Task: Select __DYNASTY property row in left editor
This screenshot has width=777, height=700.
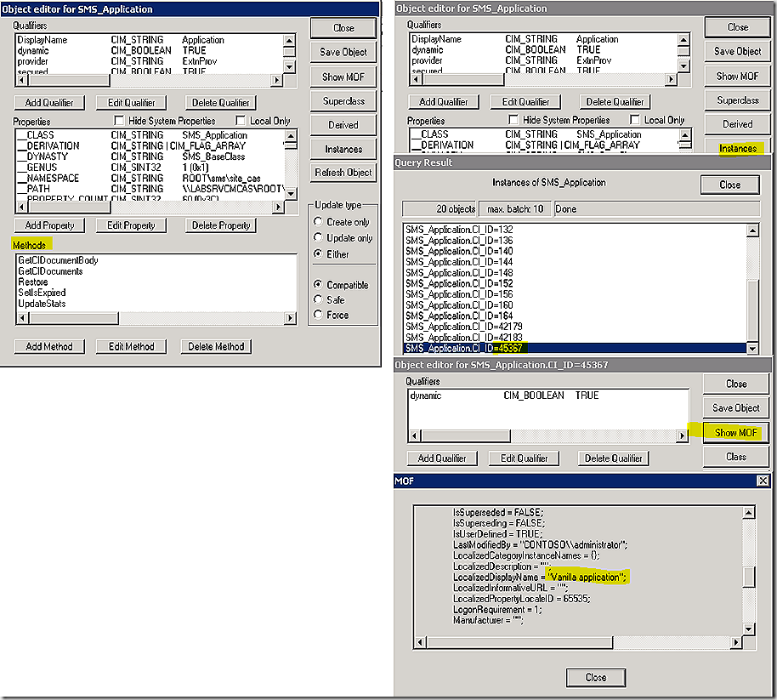Action: pos(150,157)
